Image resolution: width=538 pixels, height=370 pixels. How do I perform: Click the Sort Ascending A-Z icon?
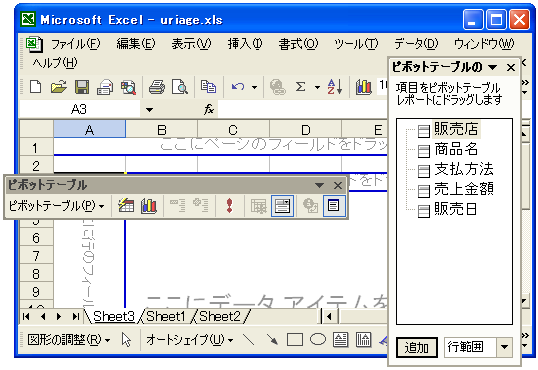click(x=335, y=87)
